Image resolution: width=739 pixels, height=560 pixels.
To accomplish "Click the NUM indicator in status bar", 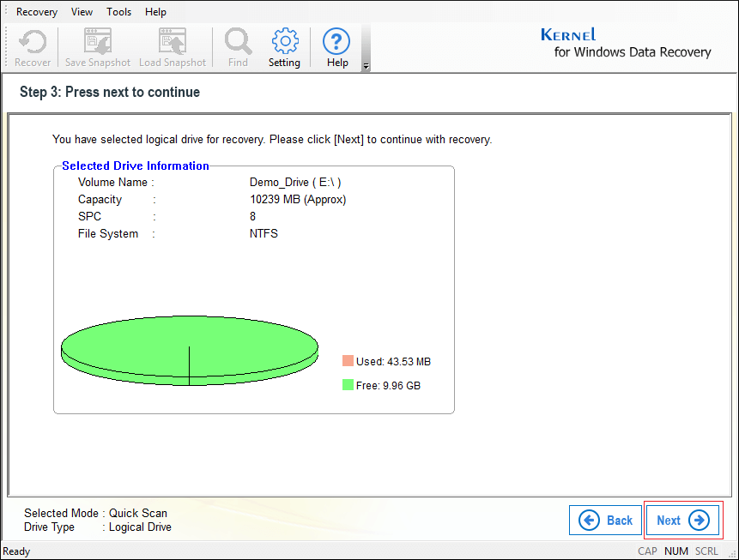I will click(676, 551).
